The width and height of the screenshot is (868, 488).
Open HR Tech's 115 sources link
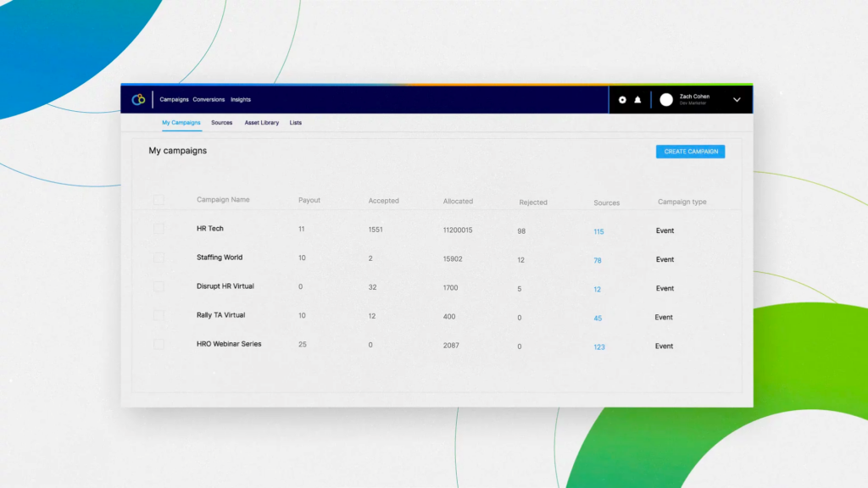598,231
